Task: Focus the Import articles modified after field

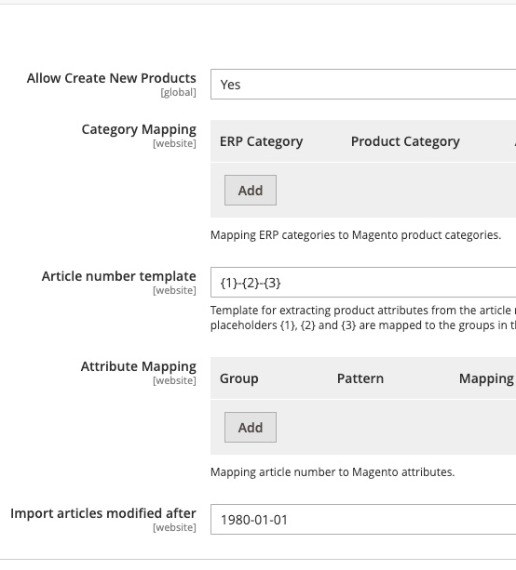Action: 363,519
